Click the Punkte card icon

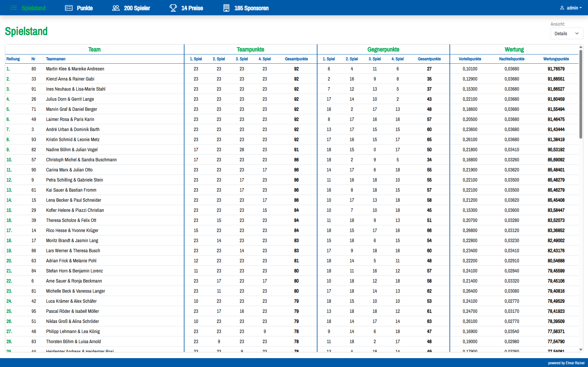tap(69, 8)
